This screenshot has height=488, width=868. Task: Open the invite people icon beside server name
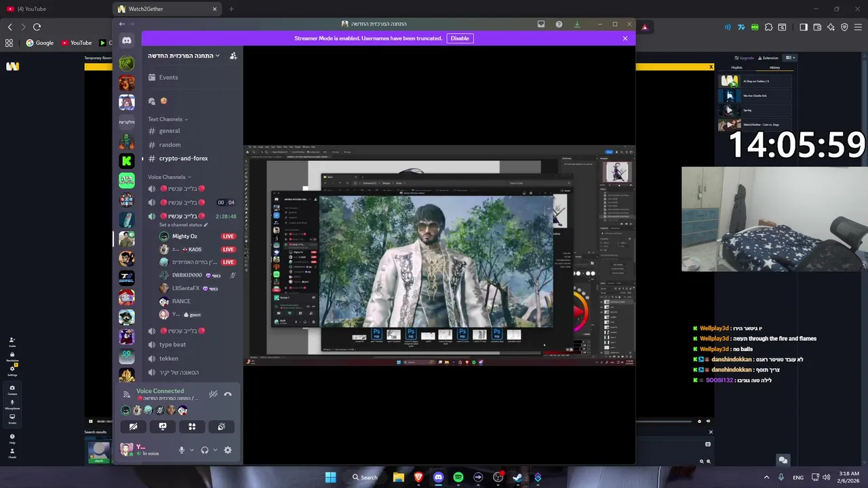(233, 56)
